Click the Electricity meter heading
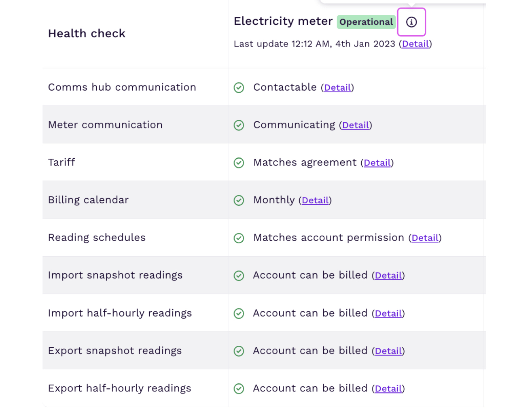 (x=283, y=21)
